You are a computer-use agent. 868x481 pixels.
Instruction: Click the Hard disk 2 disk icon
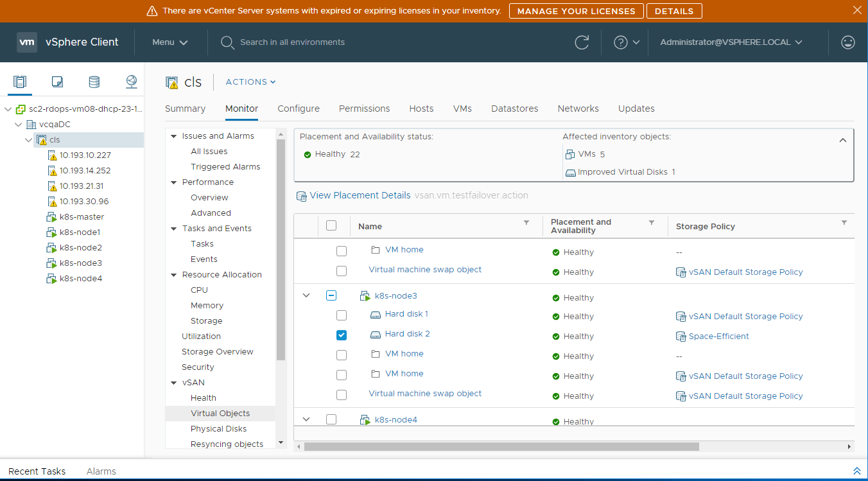click(376, 335)
